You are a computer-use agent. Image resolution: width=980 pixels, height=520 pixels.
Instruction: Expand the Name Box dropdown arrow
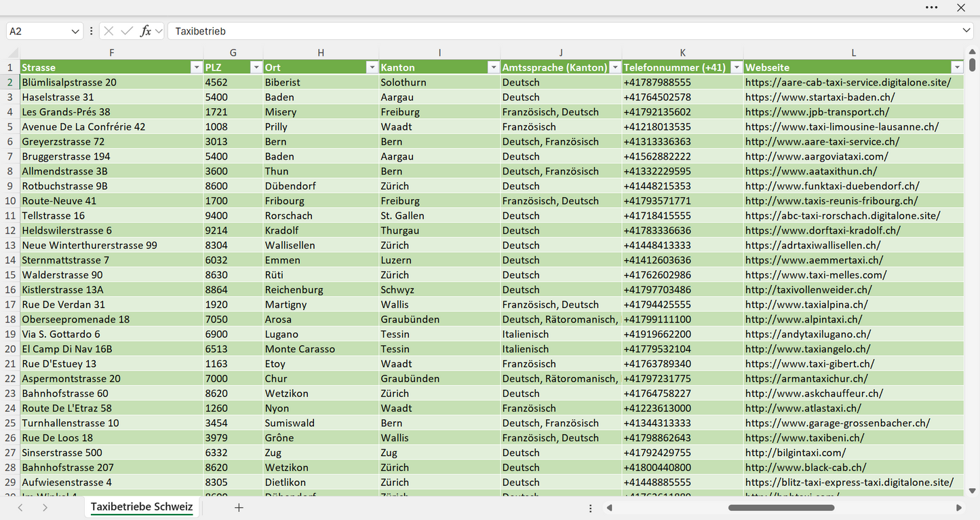point(75,31)
